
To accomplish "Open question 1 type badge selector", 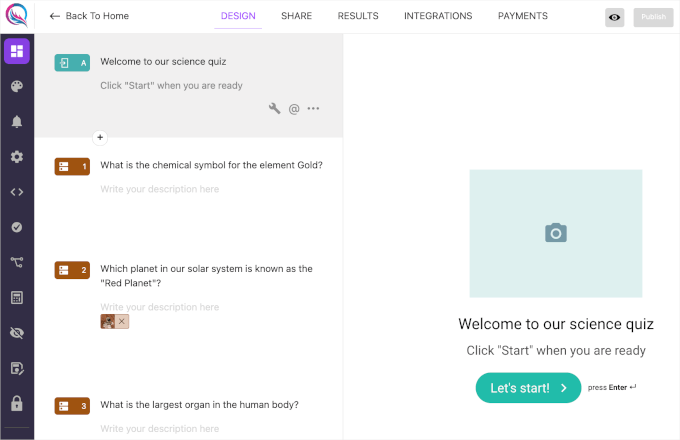I will (x=72, y=166).
